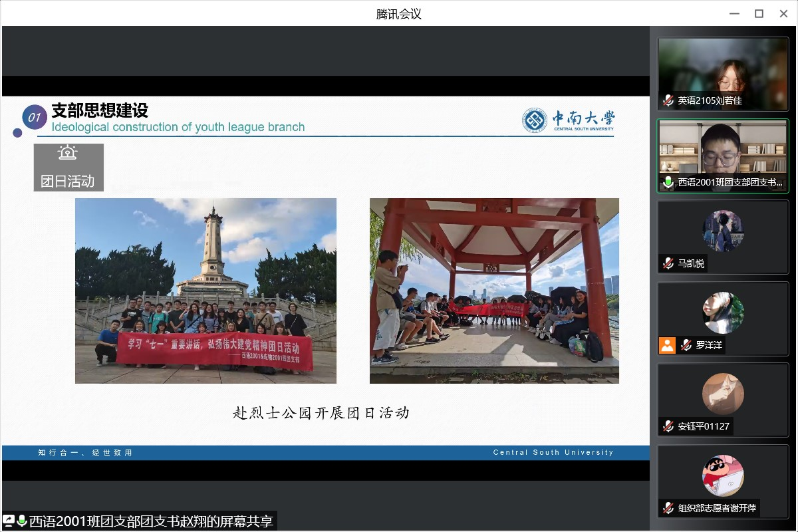This screenshot has height=532, width=798.
Task: Click the 团日活动 gray label on slide
Action: click(68, 168)
